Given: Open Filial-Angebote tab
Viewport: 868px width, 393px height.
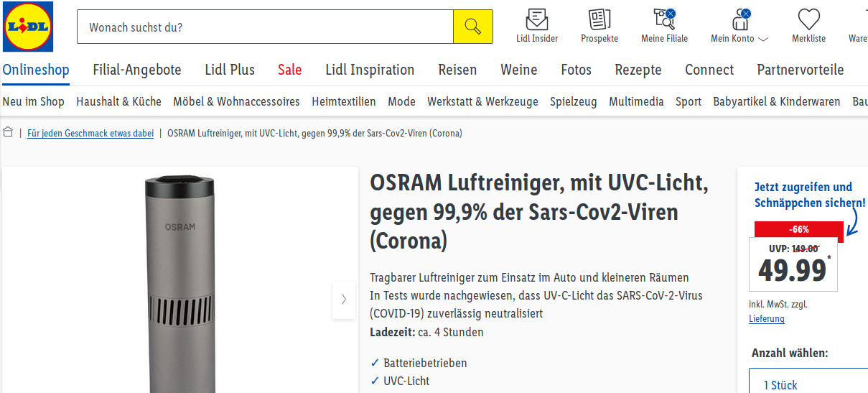Looking at the screenshot, I should 137,70.
